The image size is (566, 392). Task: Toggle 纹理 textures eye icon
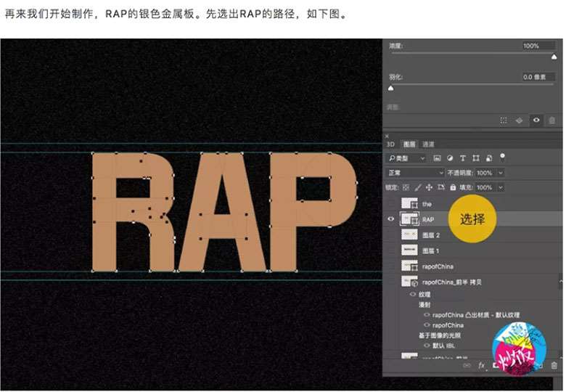tap(413, 294)
